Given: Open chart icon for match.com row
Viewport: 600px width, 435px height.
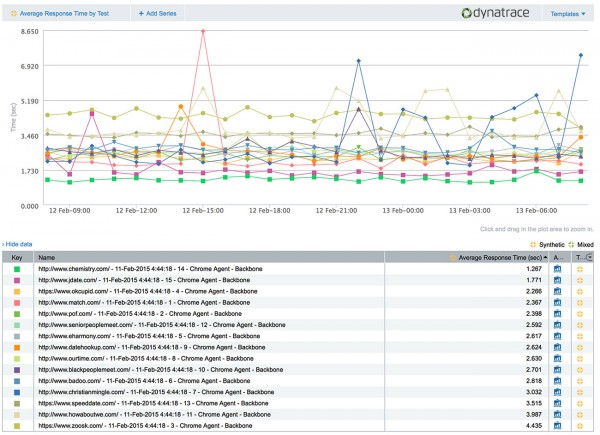Looking at the screenshot, I should (558, 303).
